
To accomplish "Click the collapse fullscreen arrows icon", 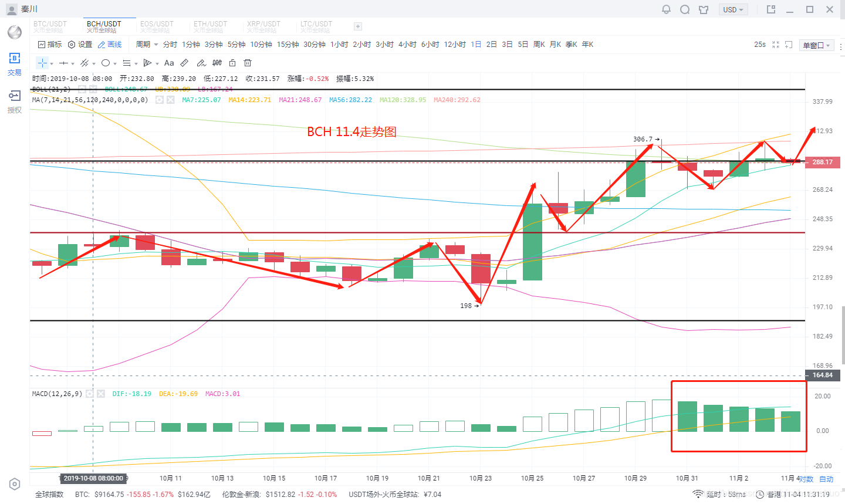I will pos(776,45).
